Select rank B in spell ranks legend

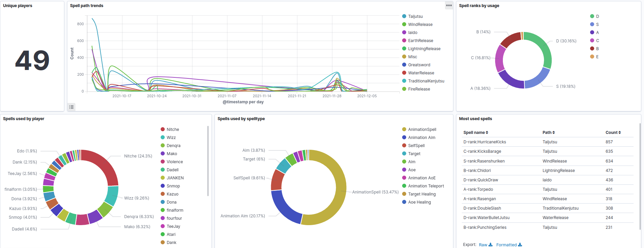[x=598, y=49]
